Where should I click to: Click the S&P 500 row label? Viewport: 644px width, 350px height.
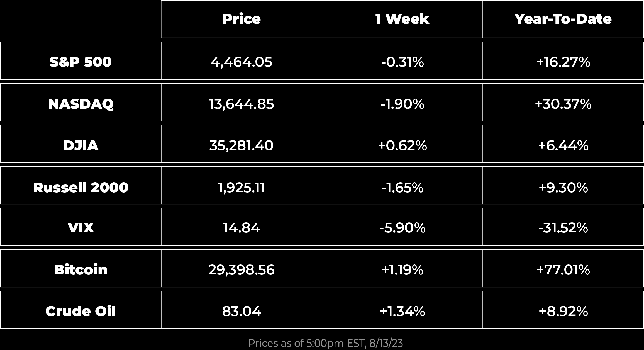tap(80, 62)
